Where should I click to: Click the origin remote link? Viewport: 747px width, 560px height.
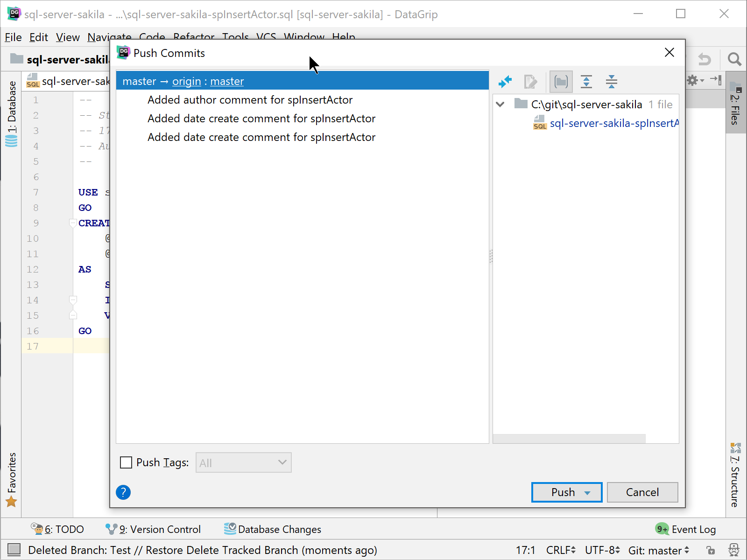187,81
